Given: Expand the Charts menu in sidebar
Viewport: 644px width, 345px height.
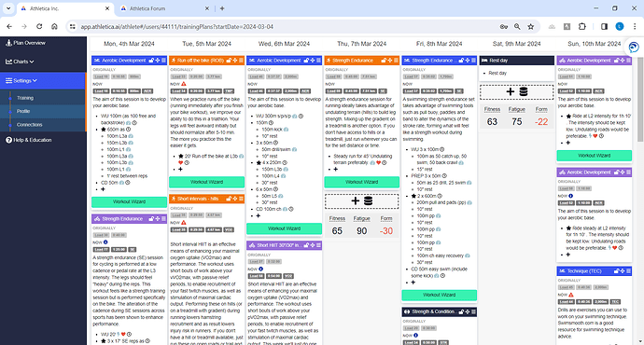Looking at the screenshot, I should coord(20,62).
